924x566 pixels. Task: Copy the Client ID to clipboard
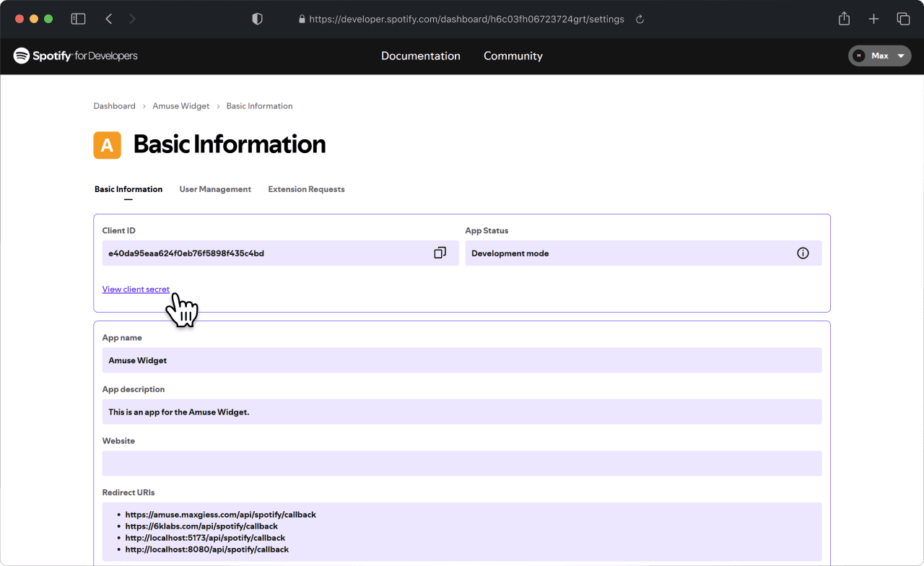click(x=440, y=253)
